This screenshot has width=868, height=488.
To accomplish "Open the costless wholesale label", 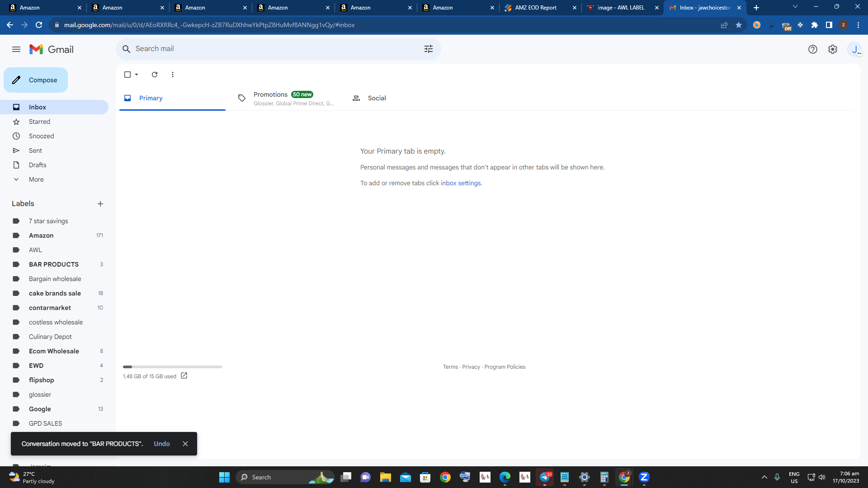I will point(54,322).
